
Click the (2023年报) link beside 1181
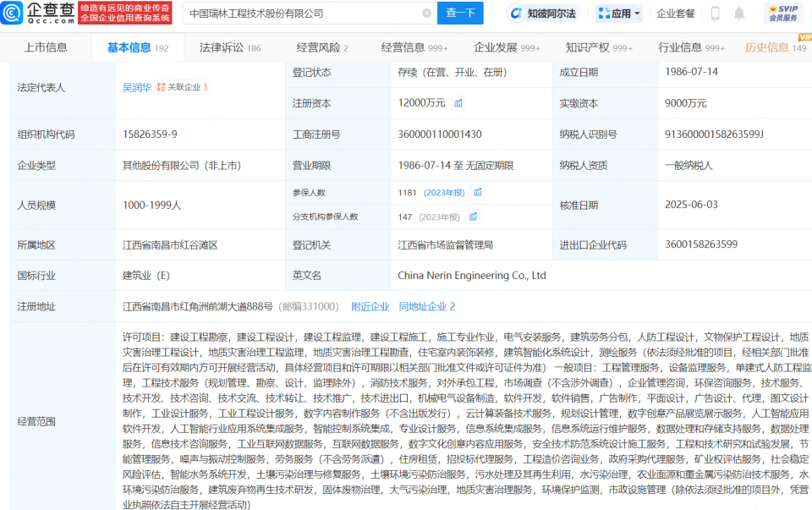pyautogui.click(x=444, y=193)
